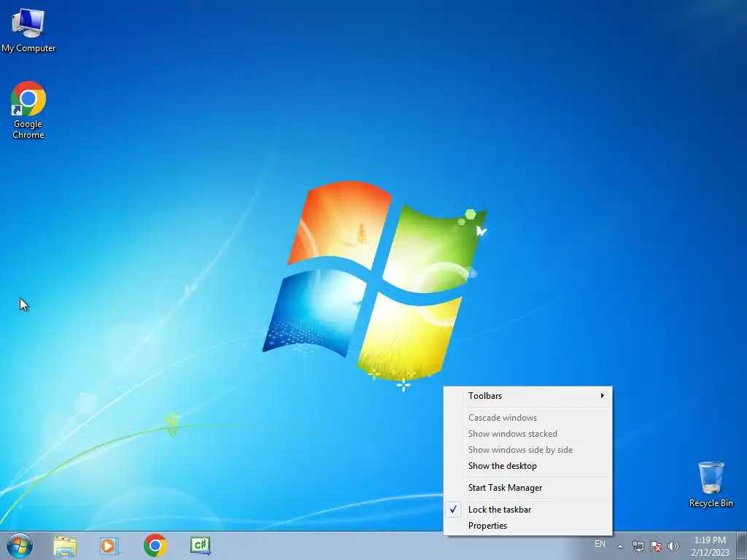Launch Windows Media Player from taskbar
The width and height of the screenshot is (747, 560).
pyautogui.click(x=109, y=545)
